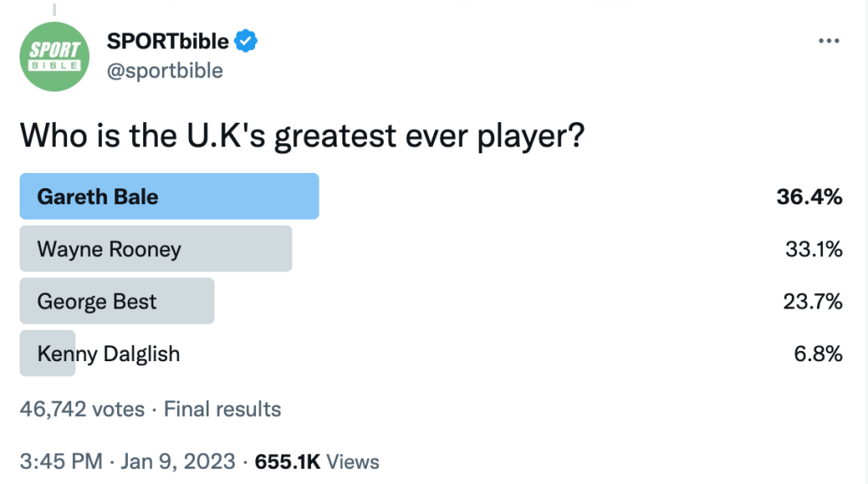
Task: Click the 33.1% result percentage
Action: point(813,249)
